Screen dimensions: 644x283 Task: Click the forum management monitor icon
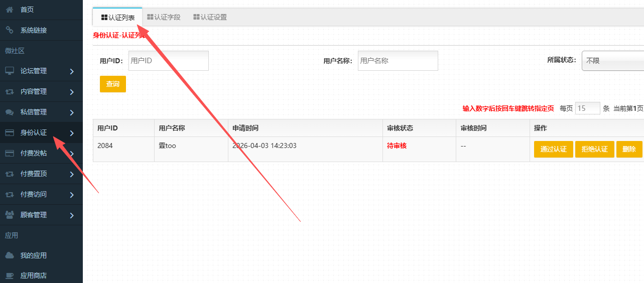pos(9,71)
